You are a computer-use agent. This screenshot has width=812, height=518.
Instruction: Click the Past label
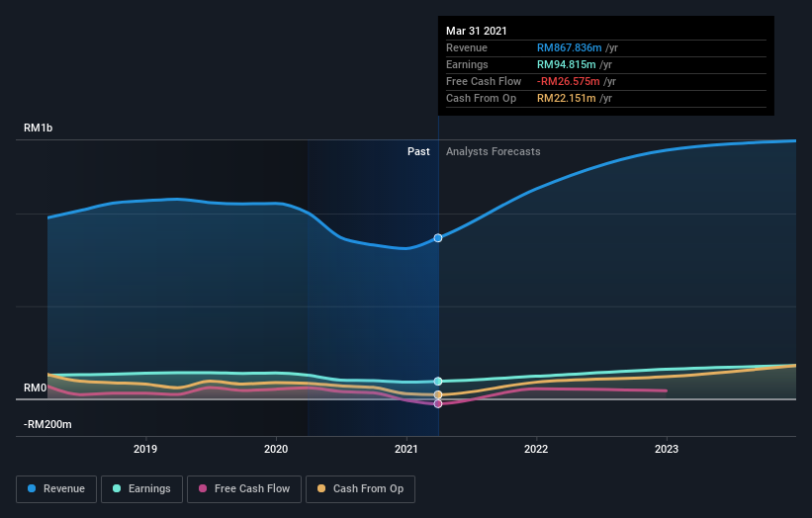(x=418, y=151)
